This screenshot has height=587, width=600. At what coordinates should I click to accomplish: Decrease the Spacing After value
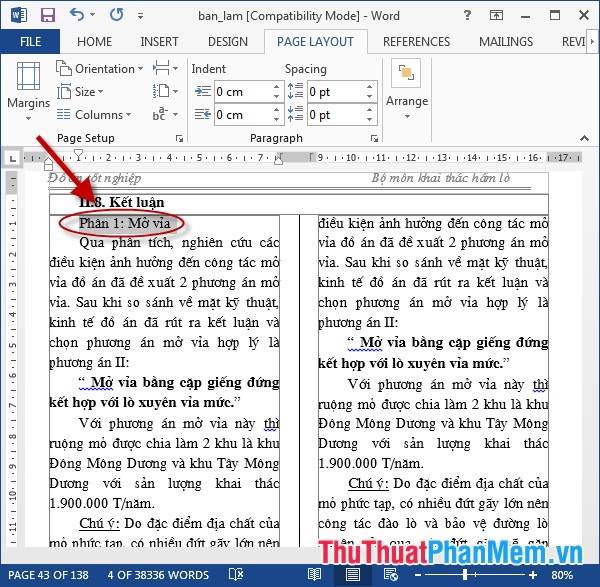[x=369, y=120]
